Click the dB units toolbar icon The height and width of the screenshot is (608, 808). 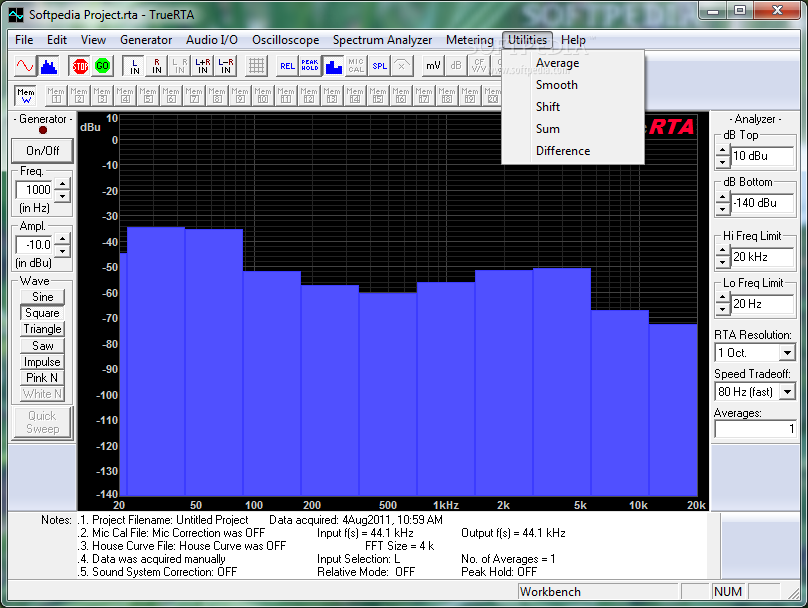456,66
